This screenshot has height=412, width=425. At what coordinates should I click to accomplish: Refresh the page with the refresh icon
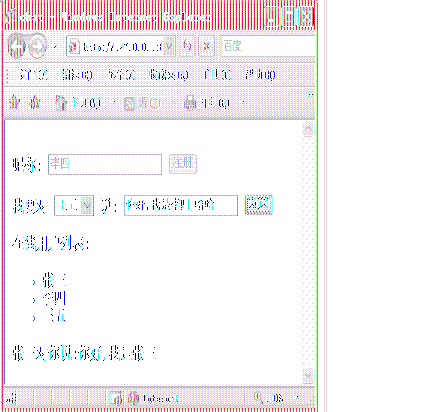pyautogui.click(x=188, y=46)
